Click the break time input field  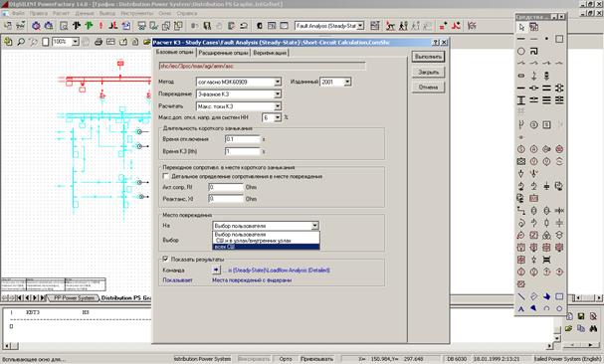[x=243, y=139]
